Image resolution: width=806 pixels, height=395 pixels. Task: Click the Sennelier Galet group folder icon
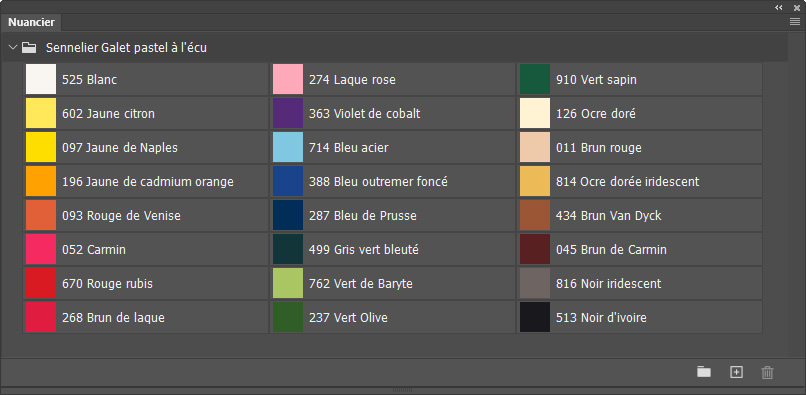[x=29, y=48]
